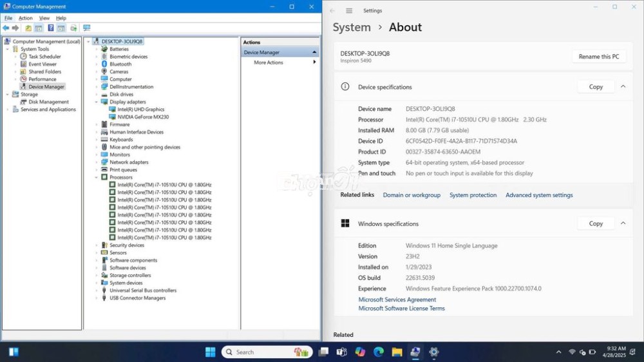Collapse the Display adapters node arrow

pyautogui.click(x=97, y=102)
